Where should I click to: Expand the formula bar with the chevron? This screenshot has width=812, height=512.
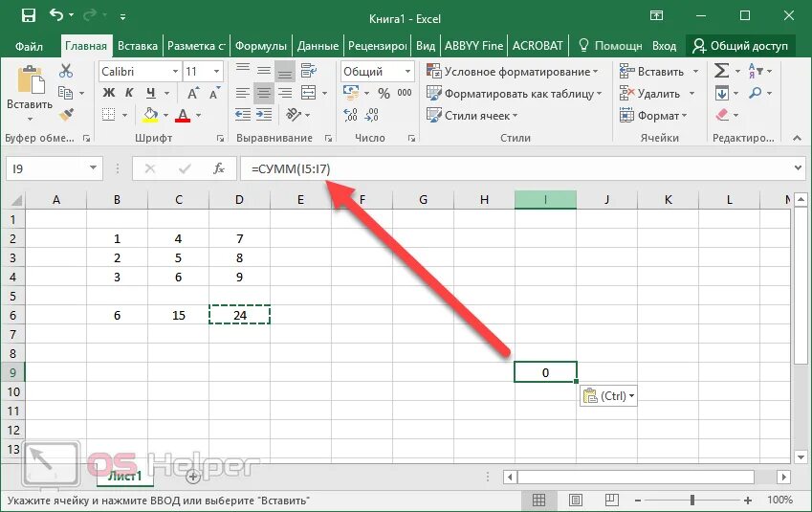click(x=798, y=167)
